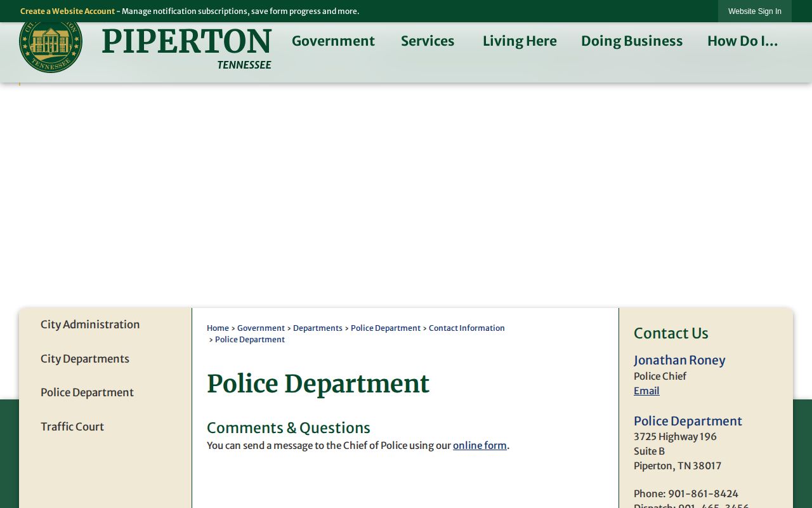812x508 pixels.
Task: Open the Services menu
Action: tap(428, 41)
